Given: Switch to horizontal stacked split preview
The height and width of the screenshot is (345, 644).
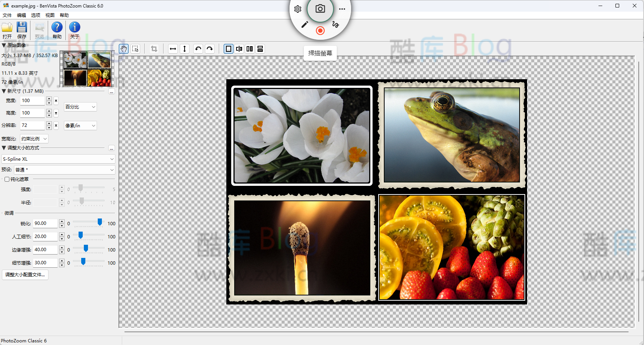Looking at the screenshot, I should pos(260,49).
